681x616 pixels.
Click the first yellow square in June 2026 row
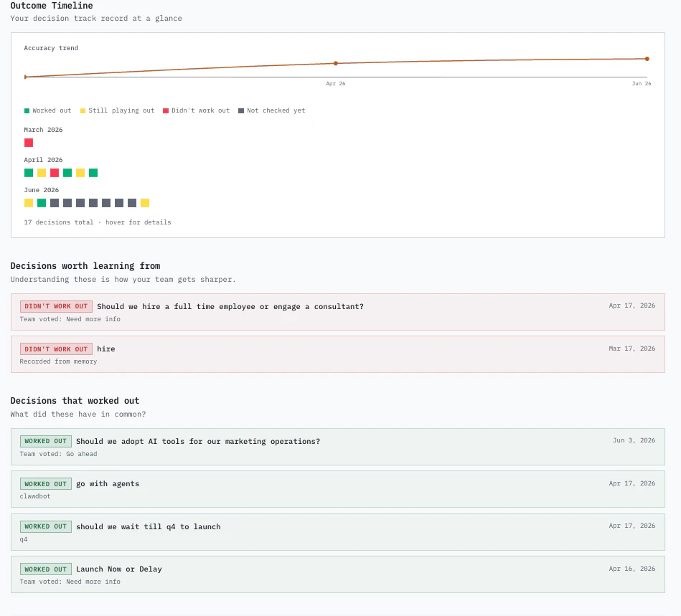coord(29,203)
